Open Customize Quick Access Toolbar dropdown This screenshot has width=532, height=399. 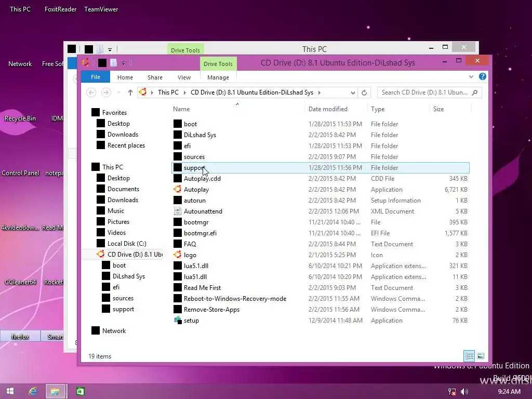click(124, 63)
